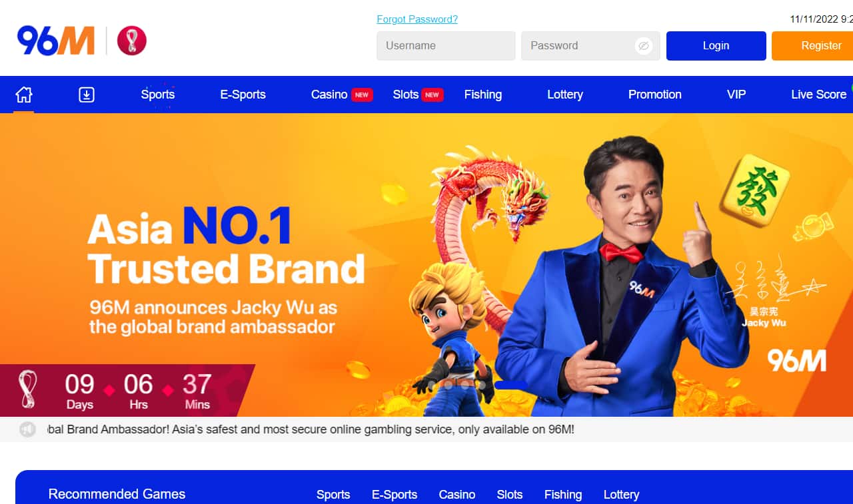Viewport: 853px width, 504px height.
Task: Click the orange Register button
Action: point(812,46)
